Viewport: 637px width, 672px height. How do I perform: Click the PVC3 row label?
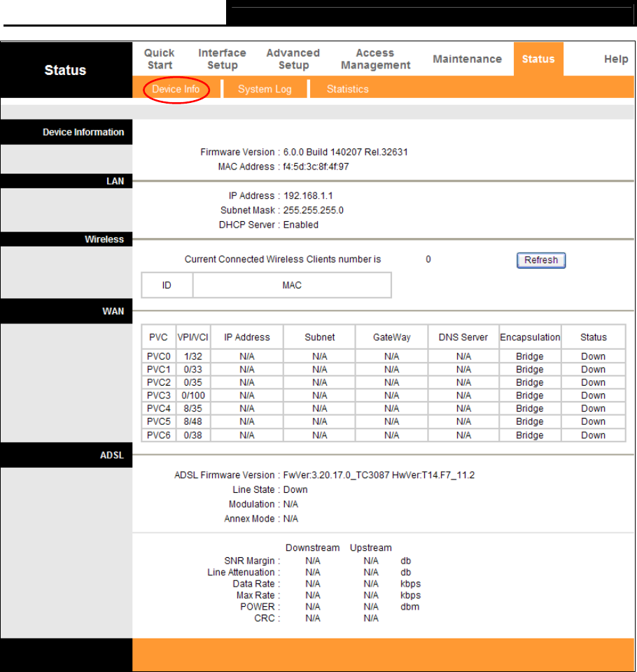pyautogui.click(x=159, y=395)
